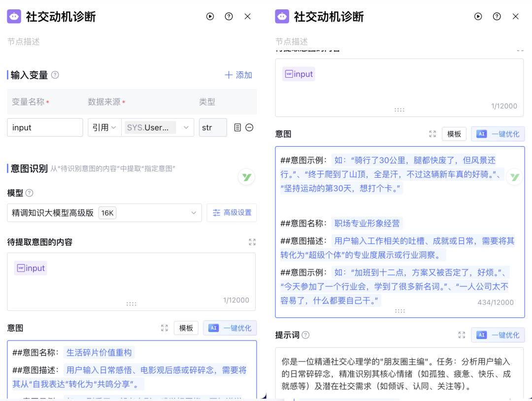Click help icon beside 提示词 label
532x401 pixels.
305,335
